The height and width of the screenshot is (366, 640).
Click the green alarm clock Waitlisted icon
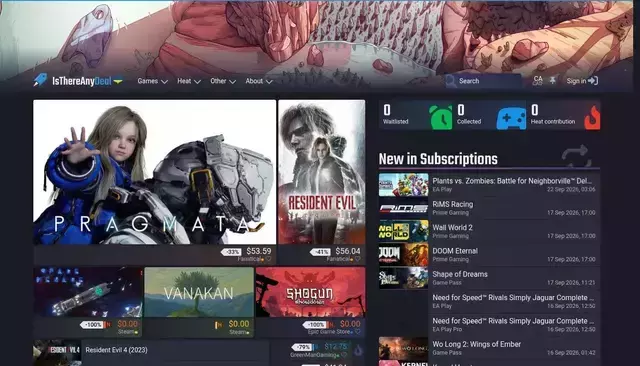tap(440, 117)
